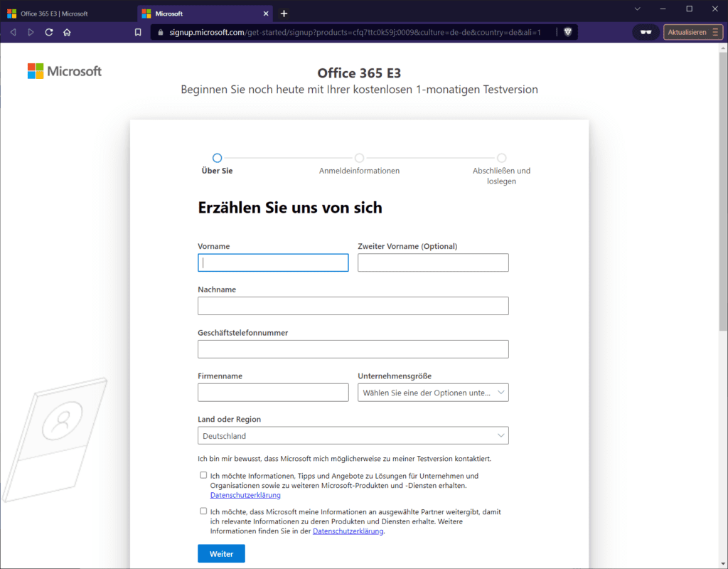
Task: Open Datenschutzerklärung link in partner paragraph
Action: click(x=348, y=531)
